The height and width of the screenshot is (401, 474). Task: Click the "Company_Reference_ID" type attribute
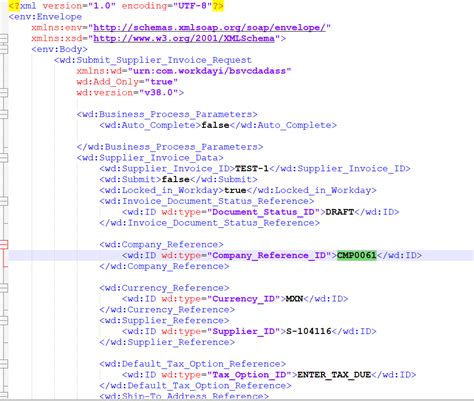coord(269,255)
